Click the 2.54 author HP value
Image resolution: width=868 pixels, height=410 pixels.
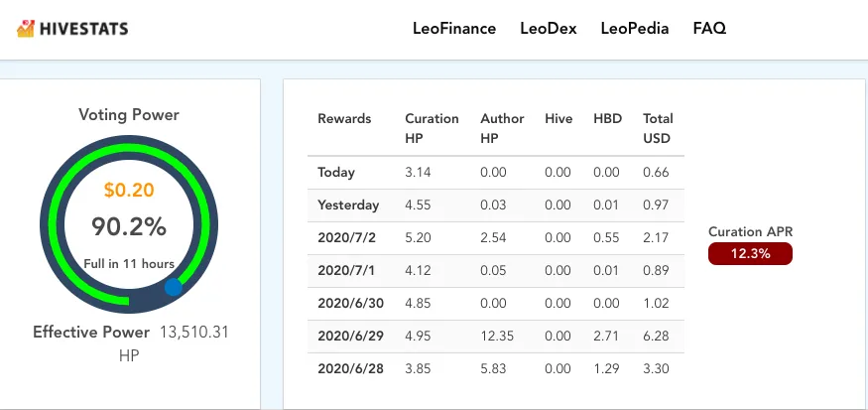click(493, 237)
